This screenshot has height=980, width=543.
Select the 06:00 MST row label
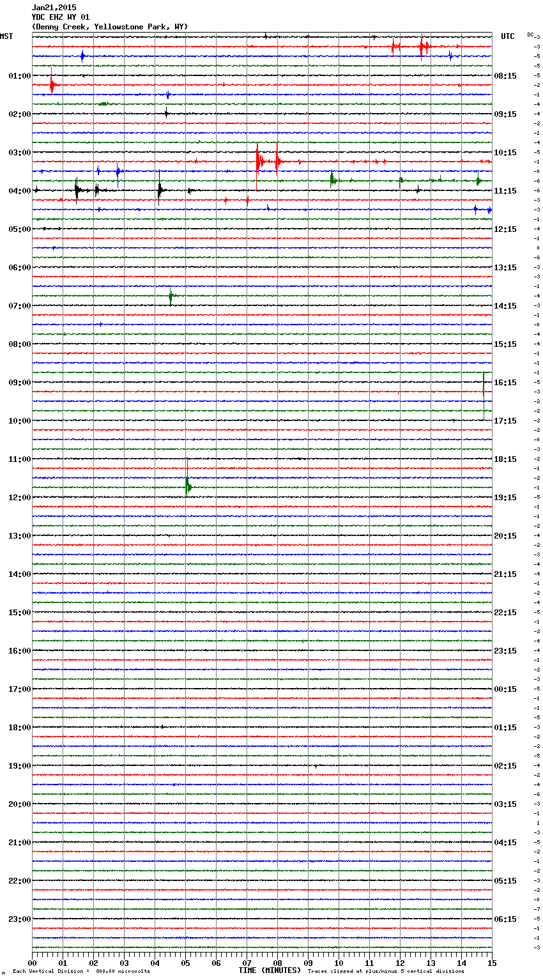(19, 268)
